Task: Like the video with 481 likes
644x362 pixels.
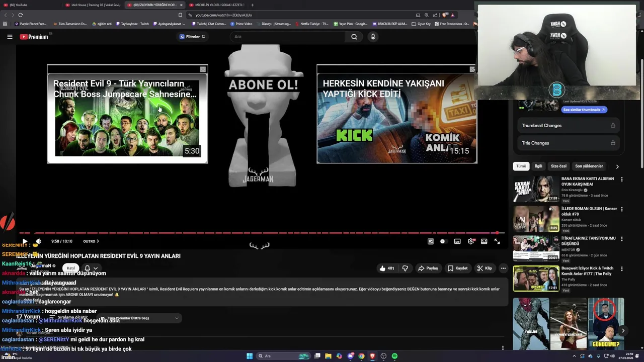Action: click(x=387, y=268)
